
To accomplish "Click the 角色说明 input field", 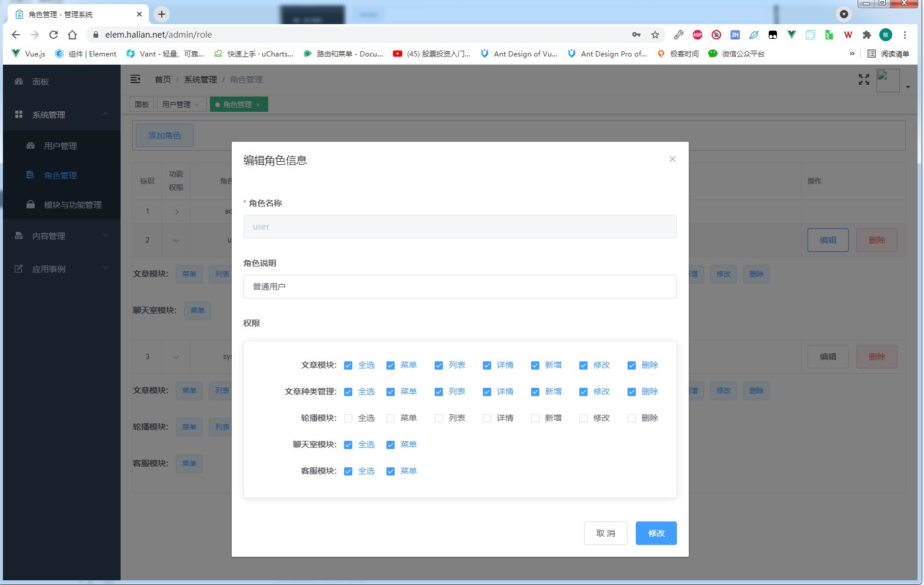I will point(460,287).
